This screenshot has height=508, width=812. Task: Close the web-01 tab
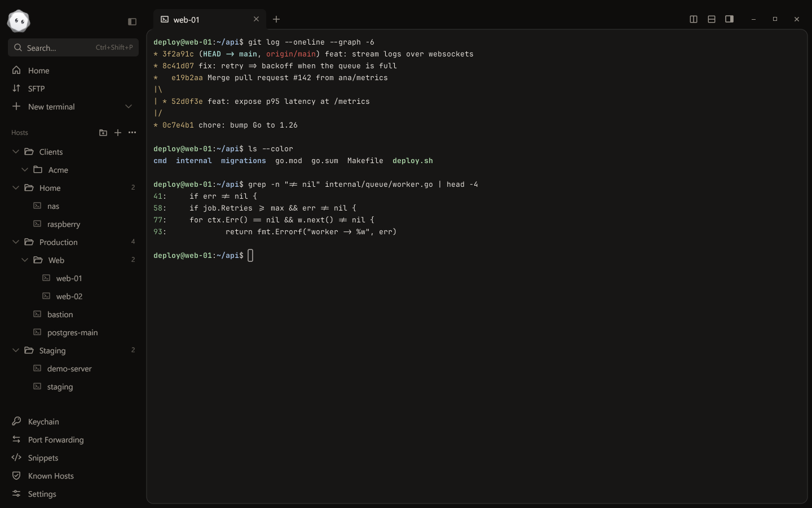coord(256,19)
